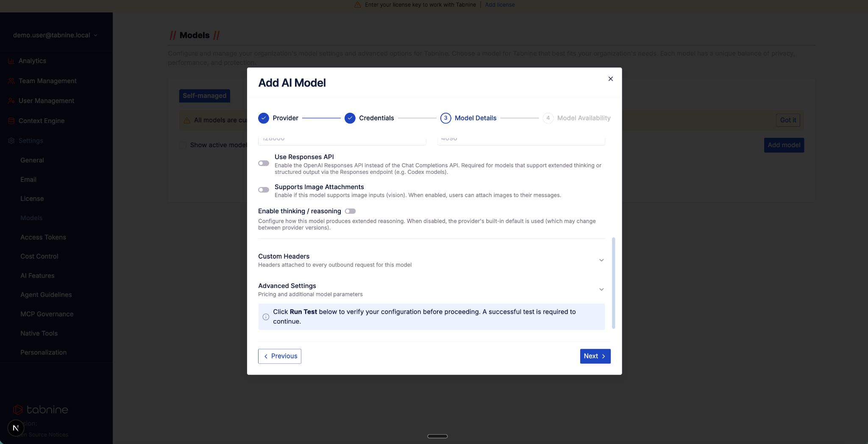868x444 pixels.
Task: Open User Management in the sidebar
Action: coord(46,101)
